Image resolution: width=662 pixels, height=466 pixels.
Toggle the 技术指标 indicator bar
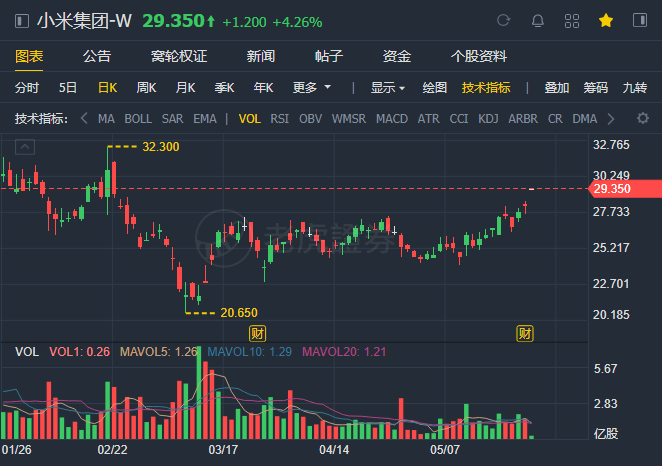point(486,88)
